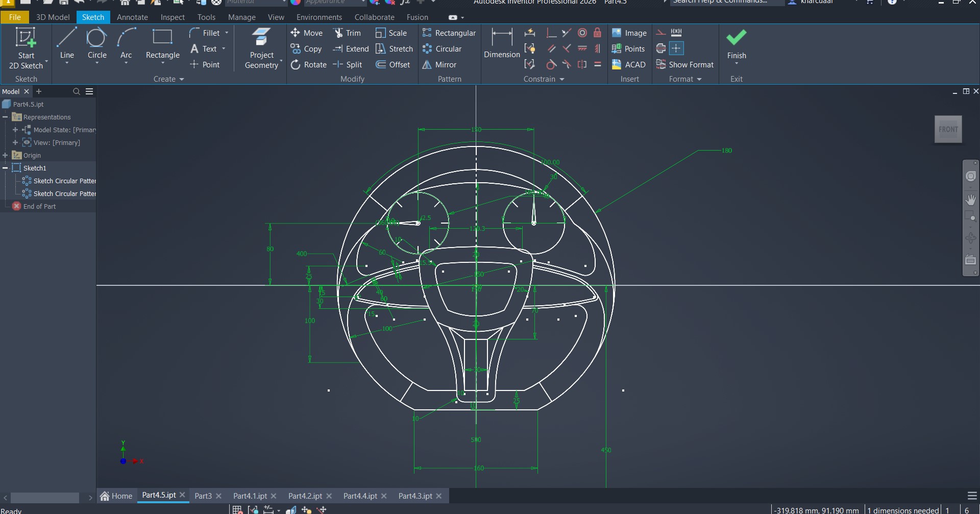
Task: Click the Project Geometry tool
Action: click(x=261, y=48)
